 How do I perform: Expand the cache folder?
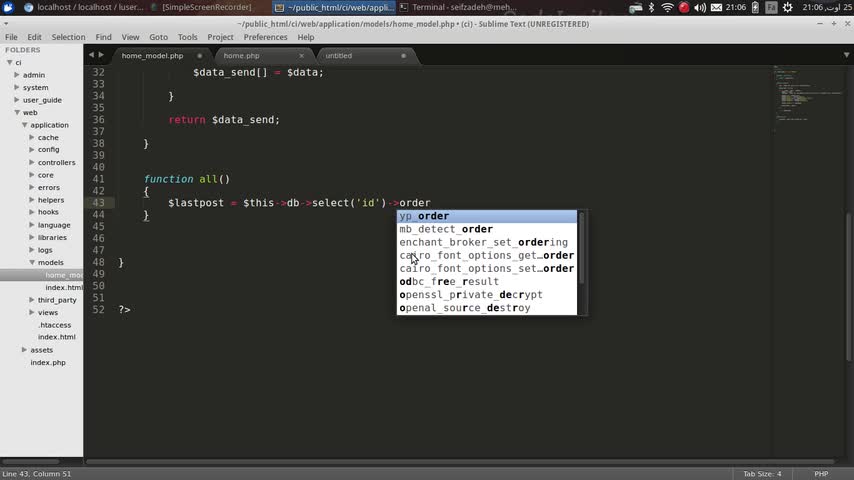[32, 137]
